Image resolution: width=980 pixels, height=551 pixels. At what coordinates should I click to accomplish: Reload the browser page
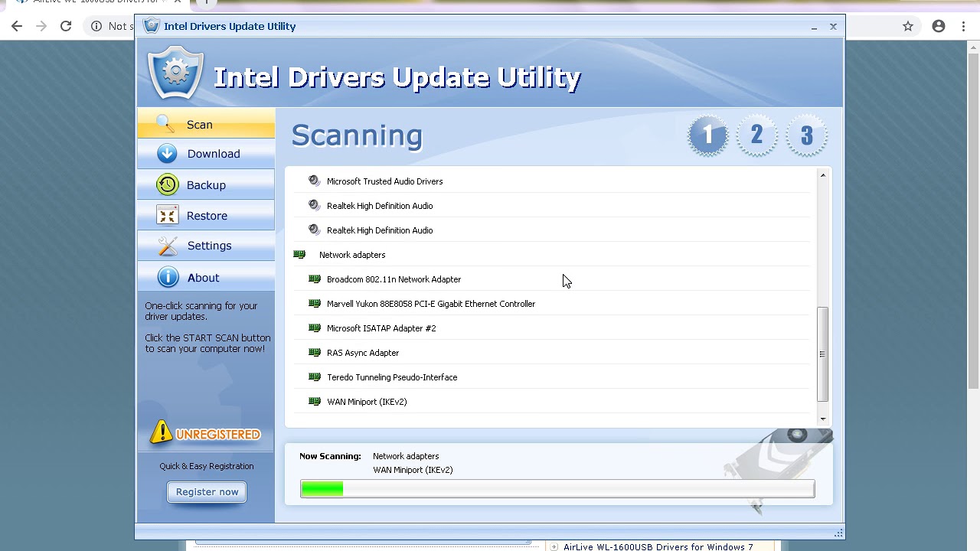(66, 26)
